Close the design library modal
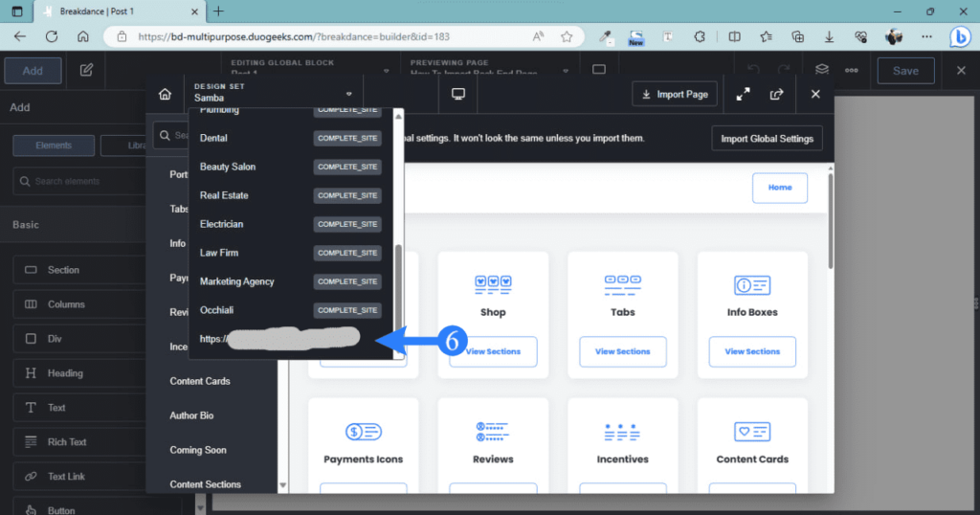980x515 pixels. [815, 95]
